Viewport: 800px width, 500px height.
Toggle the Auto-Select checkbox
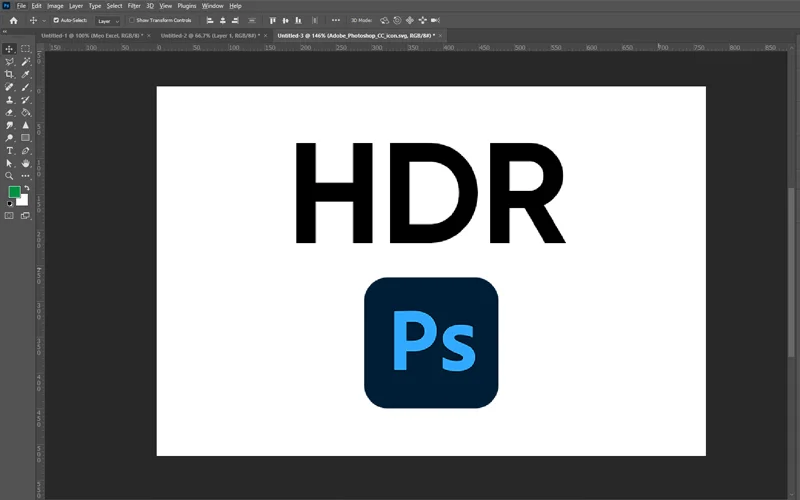(x=56, y=20)
